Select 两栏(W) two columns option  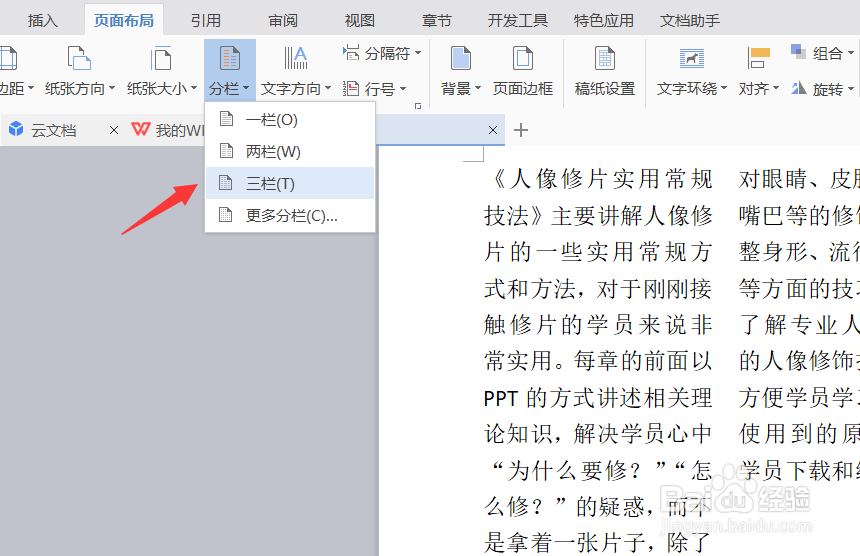[290, 151]
